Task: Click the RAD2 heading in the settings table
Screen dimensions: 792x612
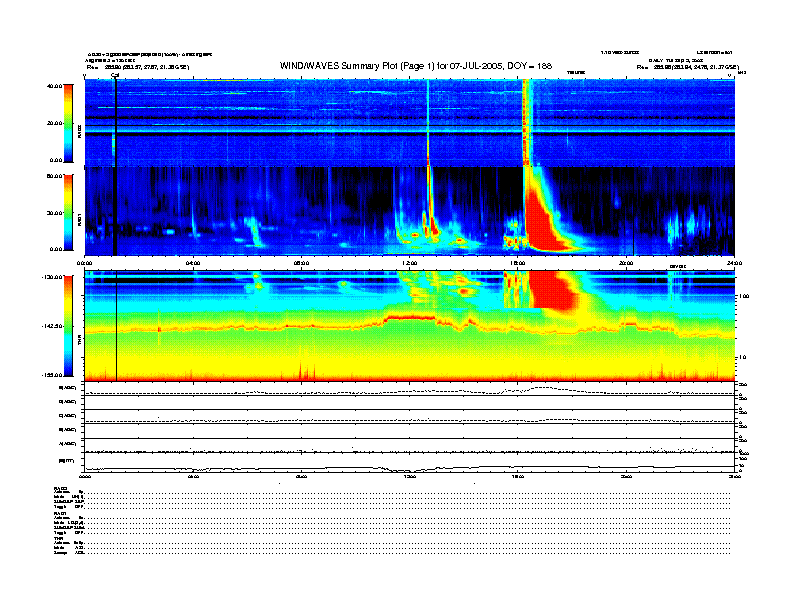Action: click(61, 488)
